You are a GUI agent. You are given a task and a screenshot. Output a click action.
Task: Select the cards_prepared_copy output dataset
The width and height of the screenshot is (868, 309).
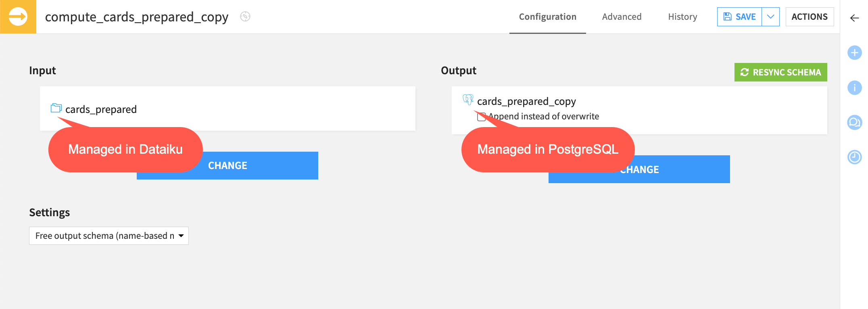pyautogui.click(x=526, y=101)
